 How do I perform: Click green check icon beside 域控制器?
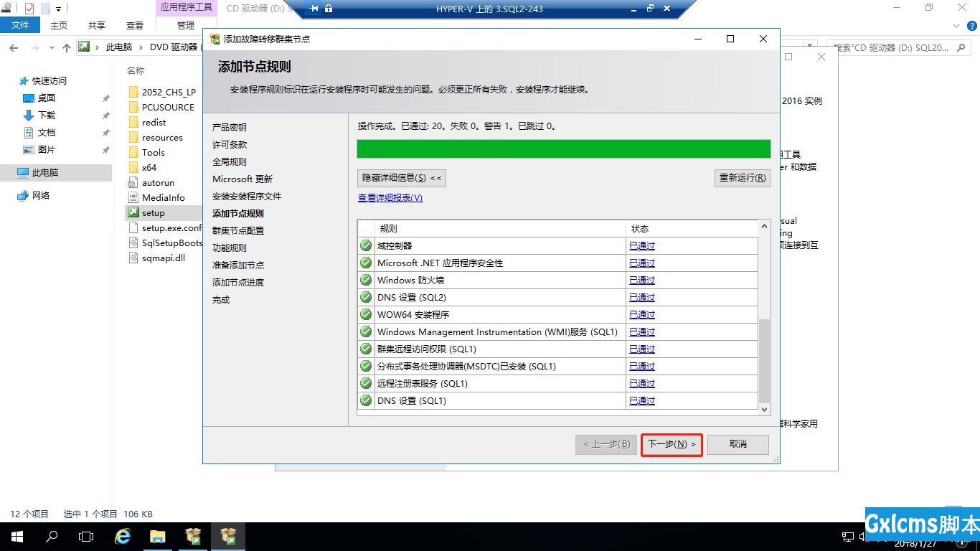click(x=366, y=245)
